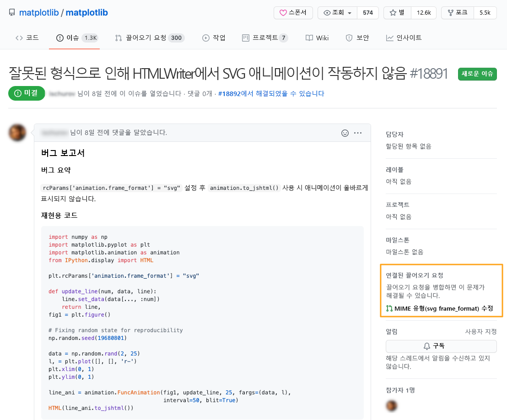This screenshot has width=507, height=420.
Task: Click the 사용자 지정 notification link
Action: point(481,332)
